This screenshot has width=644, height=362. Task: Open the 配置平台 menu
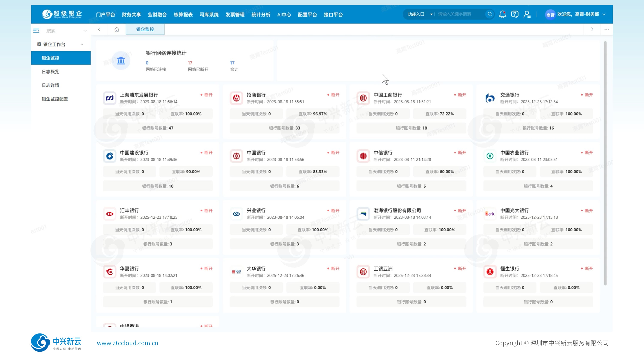pyautogui.click(x=307, y=15)
